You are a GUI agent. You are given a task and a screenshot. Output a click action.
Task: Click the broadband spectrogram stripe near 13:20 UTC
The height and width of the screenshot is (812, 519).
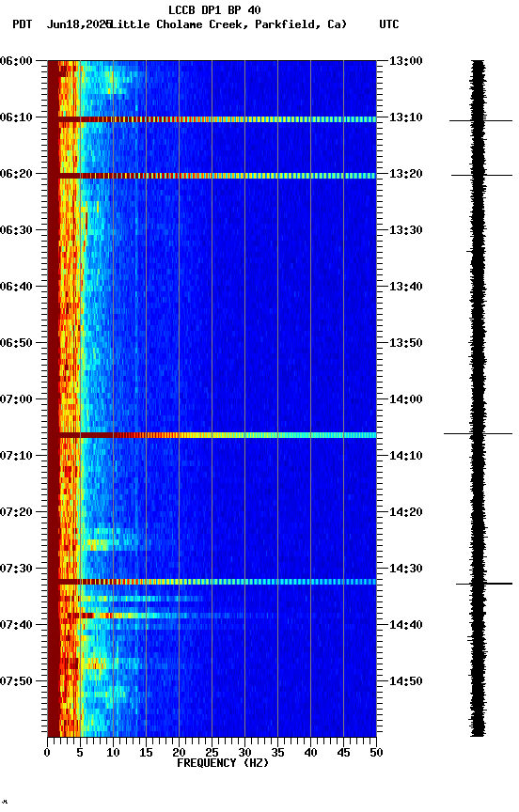[212, 176]
